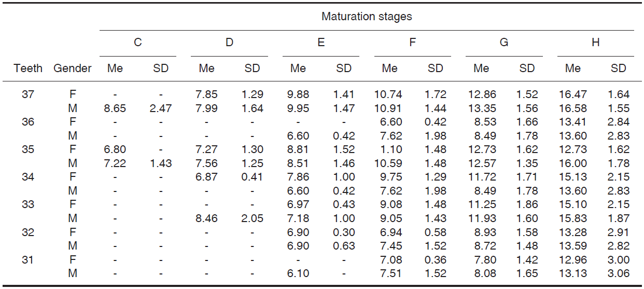Select the stage E column header
The image size is (644, 289).
tap(321, 43)
